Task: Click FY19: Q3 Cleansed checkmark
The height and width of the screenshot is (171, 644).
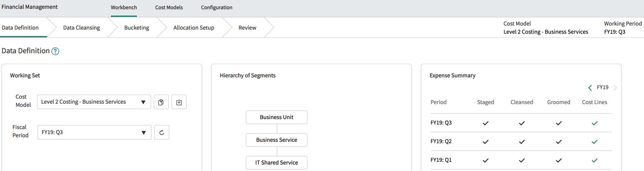Action: [x=522, y=123]
